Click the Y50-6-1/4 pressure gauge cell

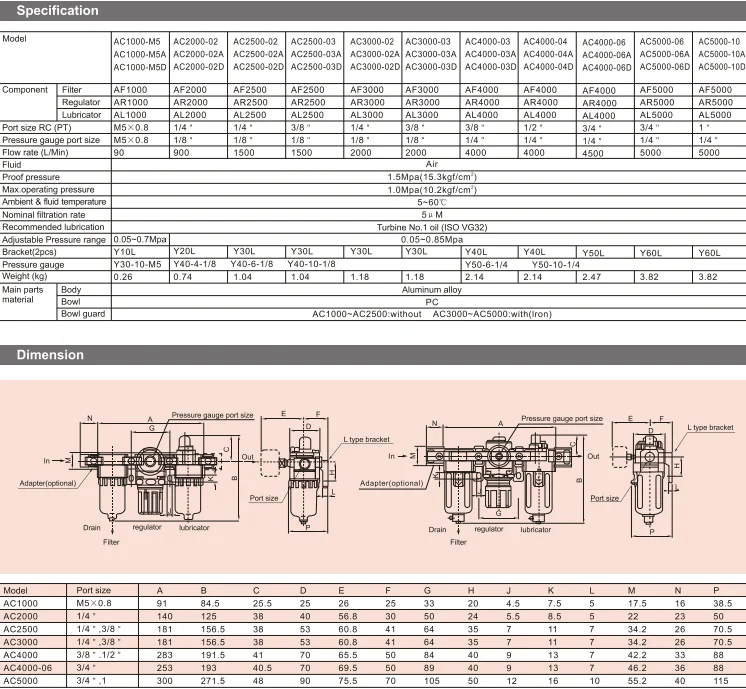click(486, 265)
